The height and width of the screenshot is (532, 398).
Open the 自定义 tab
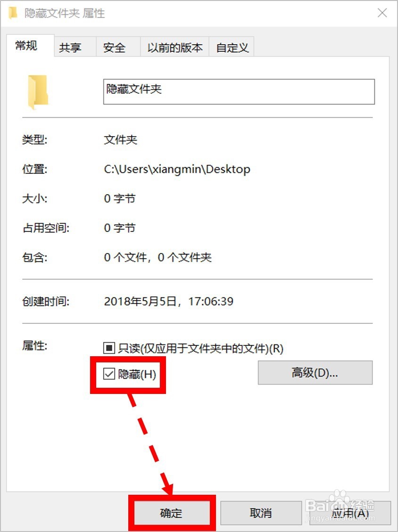click(232, 48)
